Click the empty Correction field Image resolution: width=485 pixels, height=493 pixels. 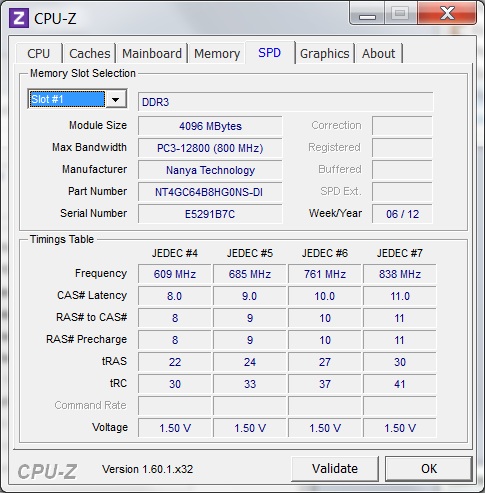tap(402, 126)
